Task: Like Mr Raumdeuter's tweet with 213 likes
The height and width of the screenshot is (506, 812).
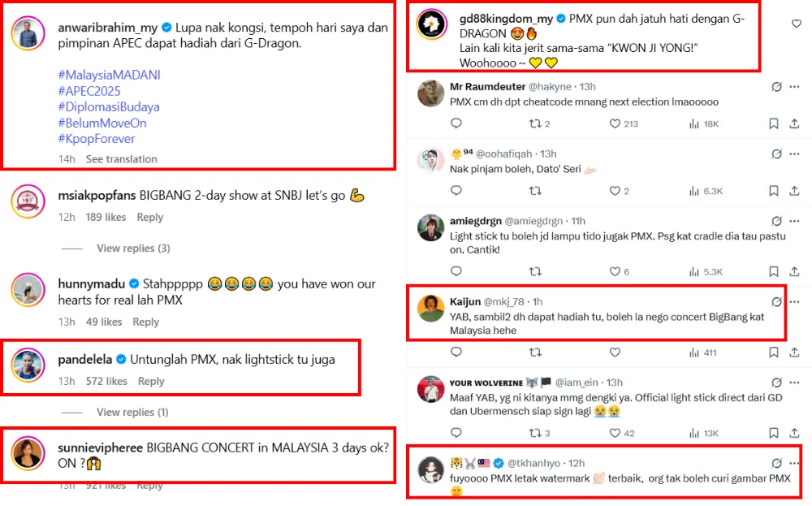Action: (x=615, y=123)
